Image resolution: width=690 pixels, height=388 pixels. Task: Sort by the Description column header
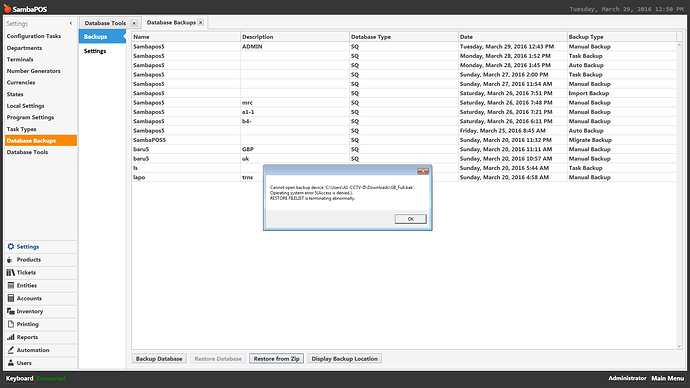(295, 37)
